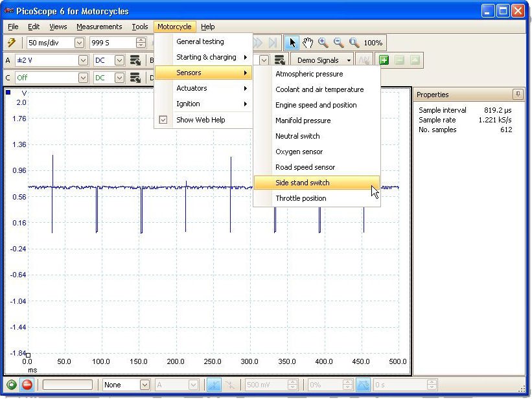Open Channel C DC coupling dropdown
The image size is (532, 399).
[119, 78]
